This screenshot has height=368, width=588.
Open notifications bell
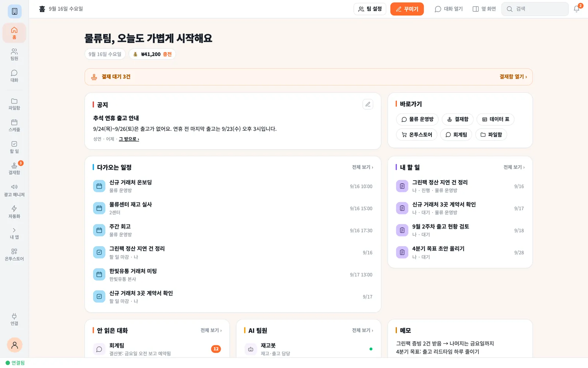pos(577,9)
